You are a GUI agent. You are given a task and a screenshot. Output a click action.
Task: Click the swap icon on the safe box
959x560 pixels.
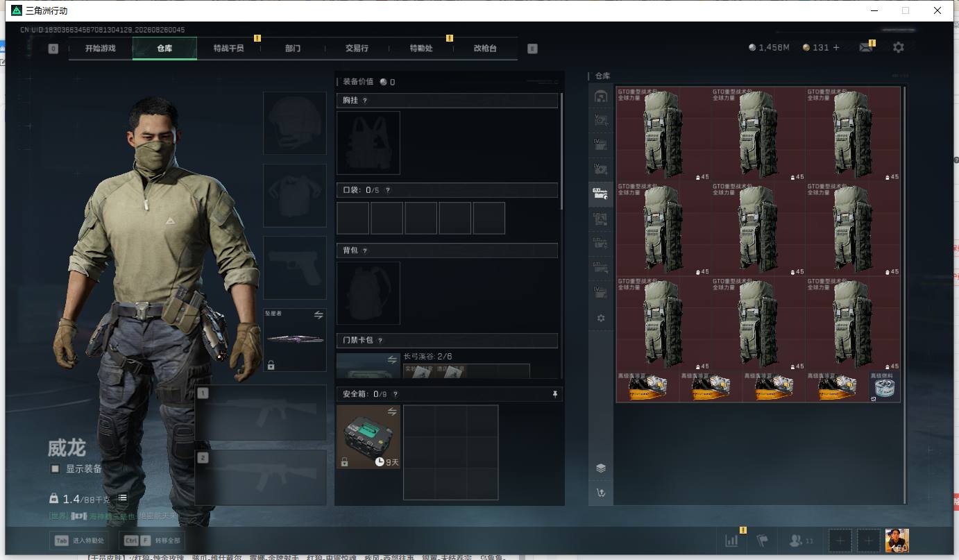(392, 411)
